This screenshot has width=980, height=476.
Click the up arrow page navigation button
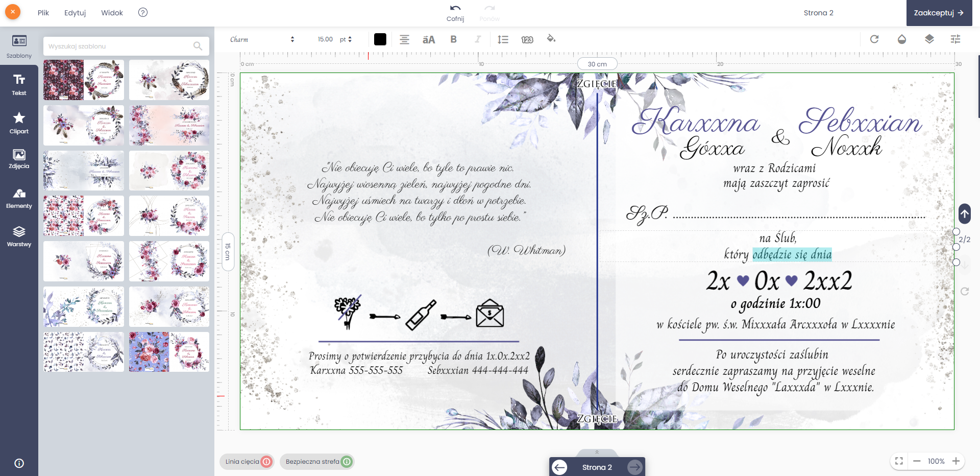964,213
